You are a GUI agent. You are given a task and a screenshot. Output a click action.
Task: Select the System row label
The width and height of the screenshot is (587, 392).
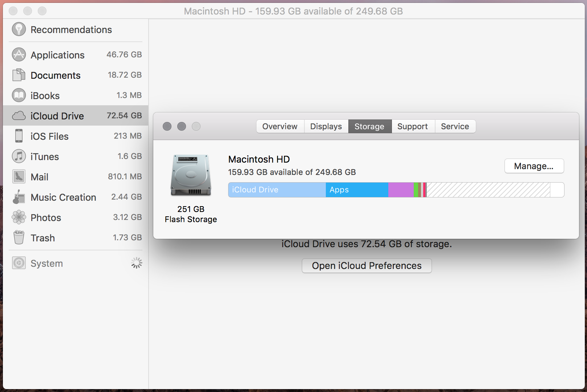pyautogui.click(x=47, y=264)
